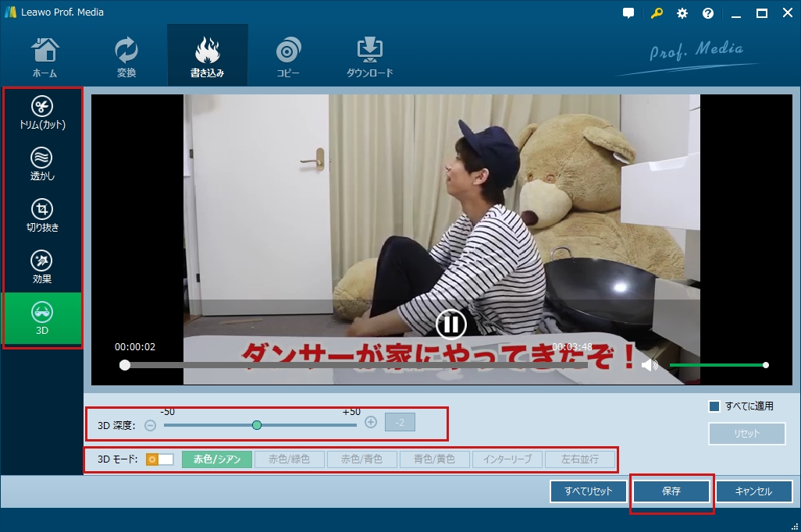This screenshot has height=532, width=801.
Task: Click the リセット reset button
Action: pos(747,434)
